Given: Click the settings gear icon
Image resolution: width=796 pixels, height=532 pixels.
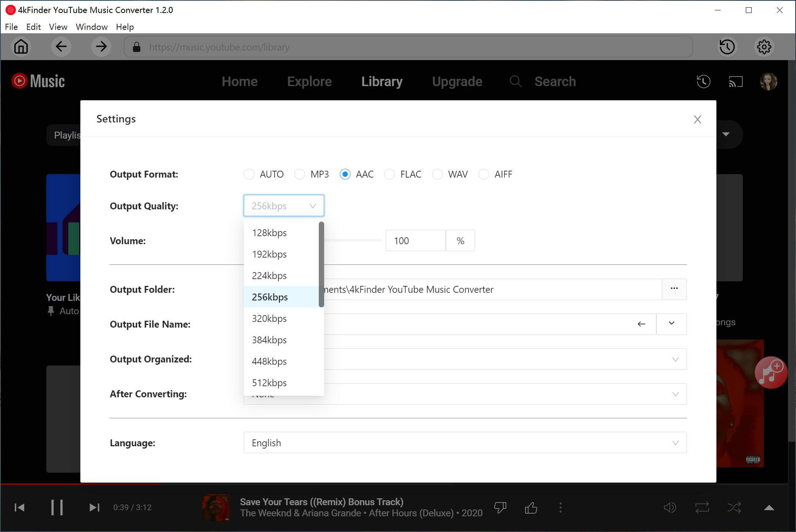Looking at the screenshot, I should 764,47.
